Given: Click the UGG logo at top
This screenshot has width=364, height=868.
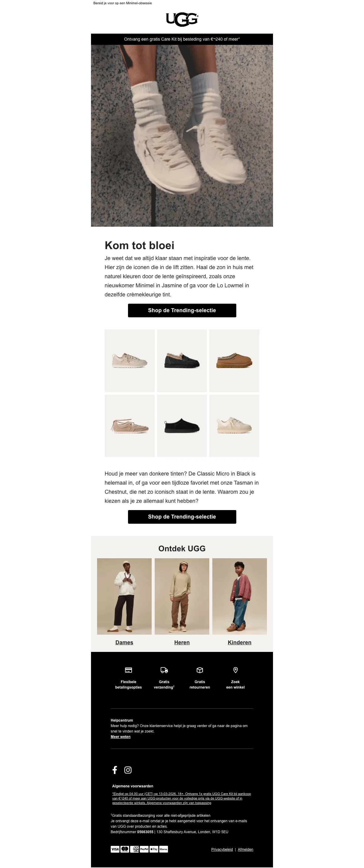Looking at the screenshot, I should click(x=182, y=19).
